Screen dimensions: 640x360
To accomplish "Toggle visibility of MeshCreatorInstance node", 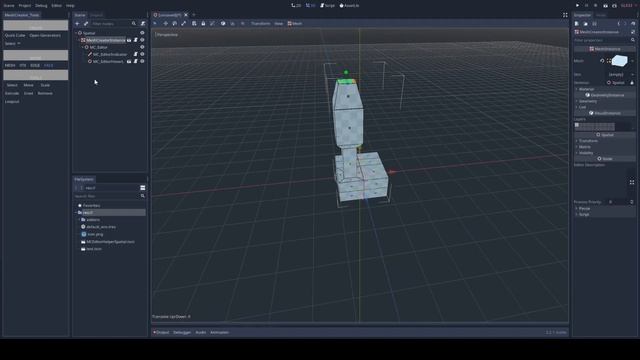I will pos(142,40).
